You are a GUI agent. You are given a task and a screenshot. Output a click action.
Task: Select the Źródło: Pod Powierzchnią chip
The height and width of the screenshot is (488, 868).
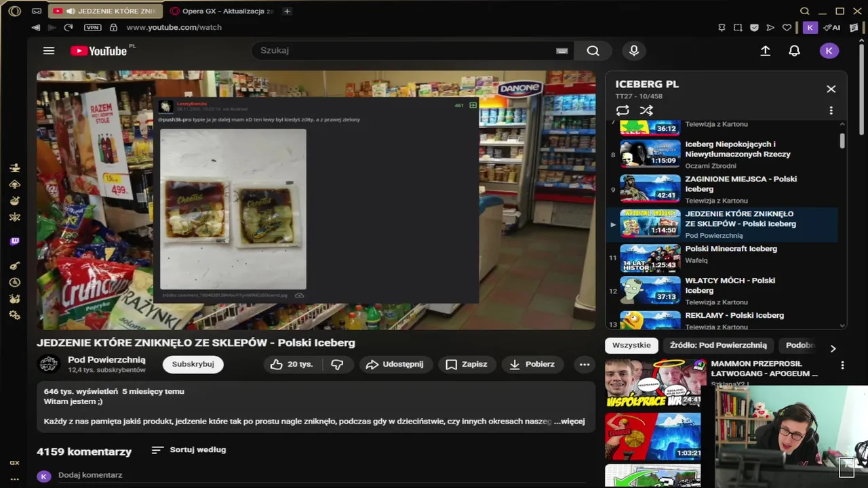(x=718, y=345)
